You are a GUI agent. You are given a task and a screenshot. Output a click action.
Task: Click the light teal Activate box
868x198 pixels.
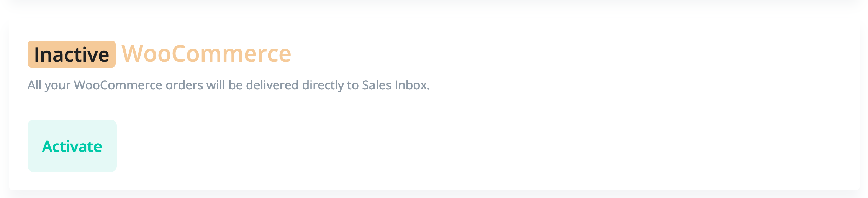click(72, 146)
